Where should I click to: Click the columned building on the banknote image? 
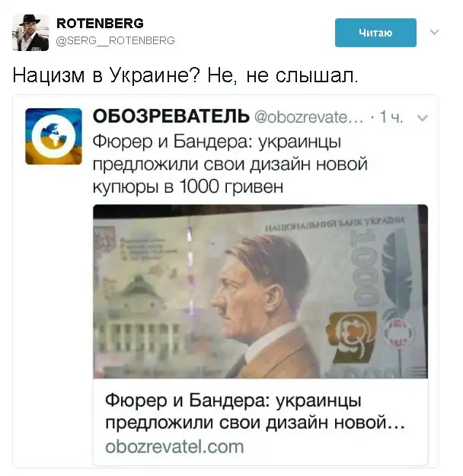point(138,319)
